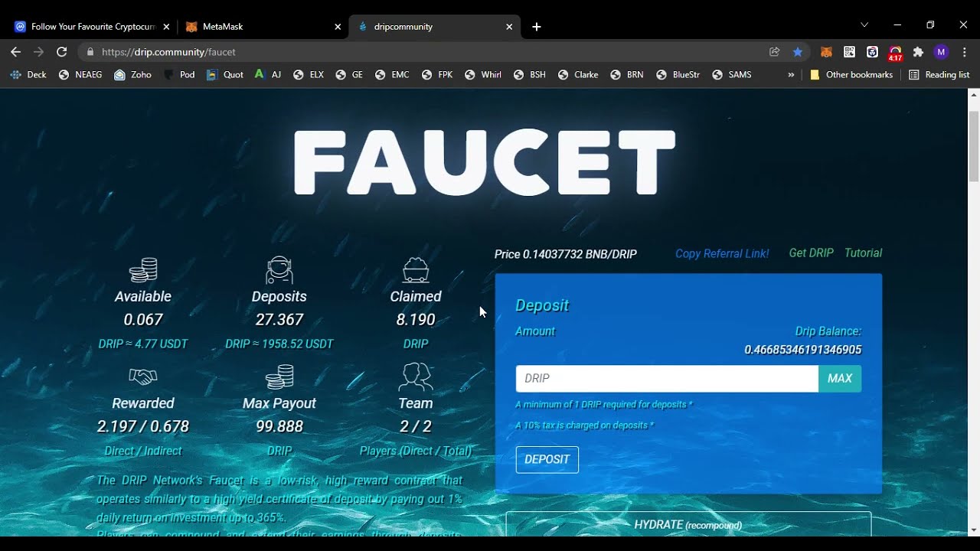Open the Reading list
The image size is (980, 551).
point(939,75)
